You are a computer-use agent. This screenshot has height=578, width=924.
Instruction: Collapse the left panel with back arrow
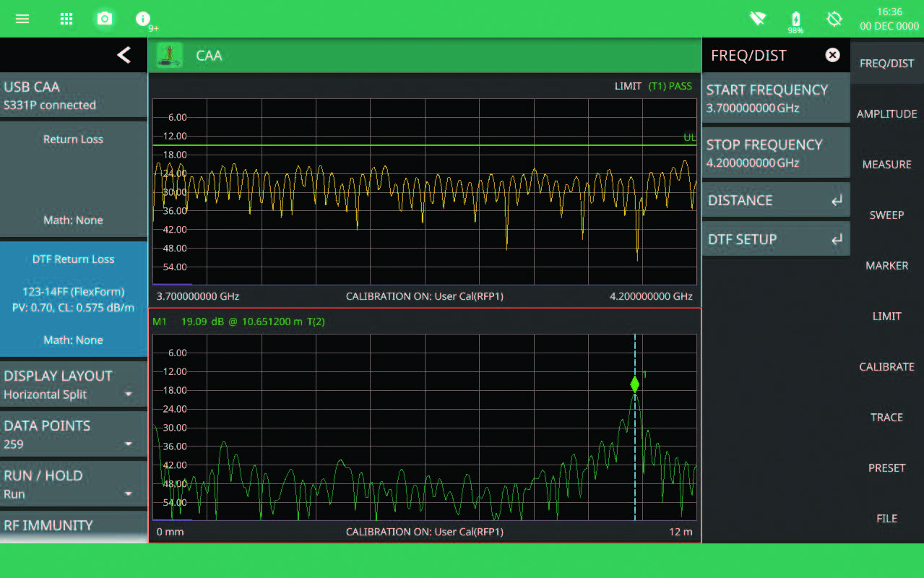coord(124,55)
